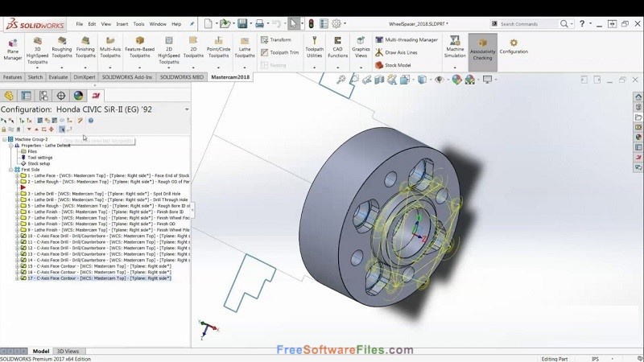Image resolution: width=644 pixels, height=362 pixels.
Task: Open the FeatureManager design tree tab icon
Action: (9, 96)
